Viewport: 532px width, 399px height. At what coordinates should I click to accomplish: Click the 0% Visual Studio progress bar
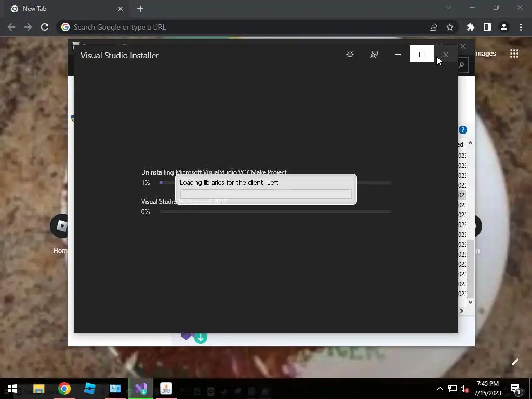point(275,212)
